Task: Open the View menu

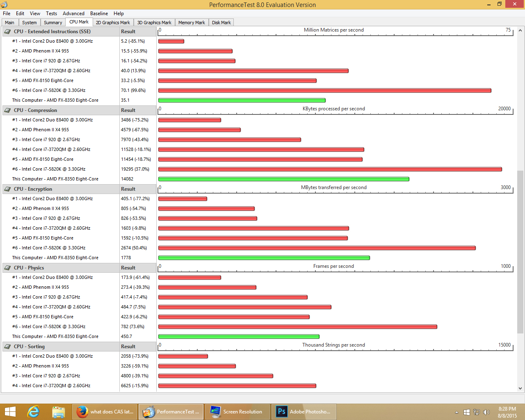Action: 35,14
